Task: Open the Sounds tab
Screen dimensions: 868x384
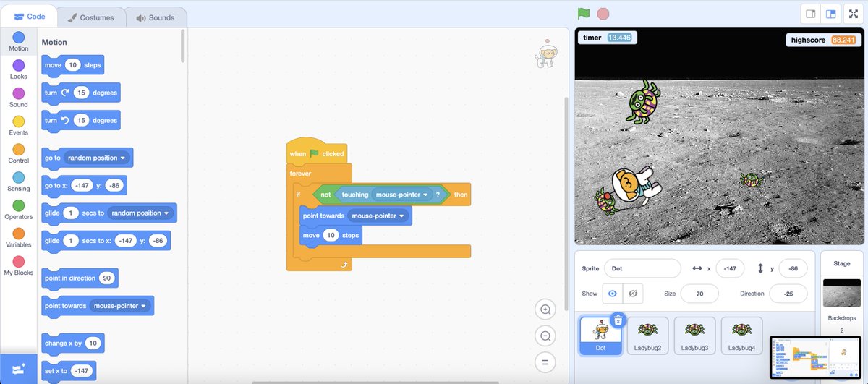Action: (x=155, y=17)
